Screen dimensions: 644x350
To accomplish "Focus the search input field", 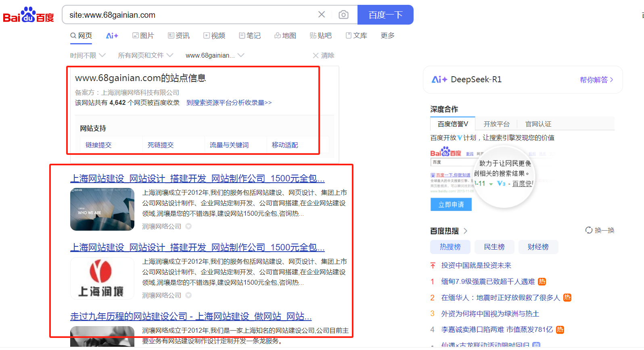I will [x=190, y=15].
